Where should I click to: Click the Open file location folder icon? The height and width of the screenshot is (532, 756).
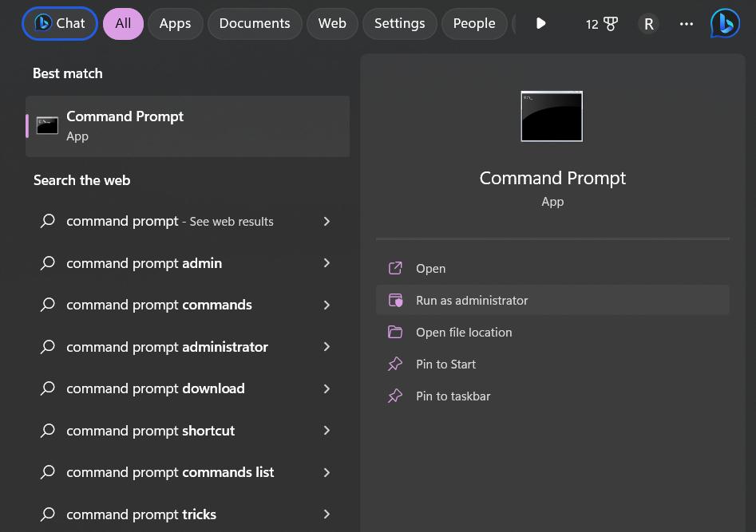[x=395, y=332]
